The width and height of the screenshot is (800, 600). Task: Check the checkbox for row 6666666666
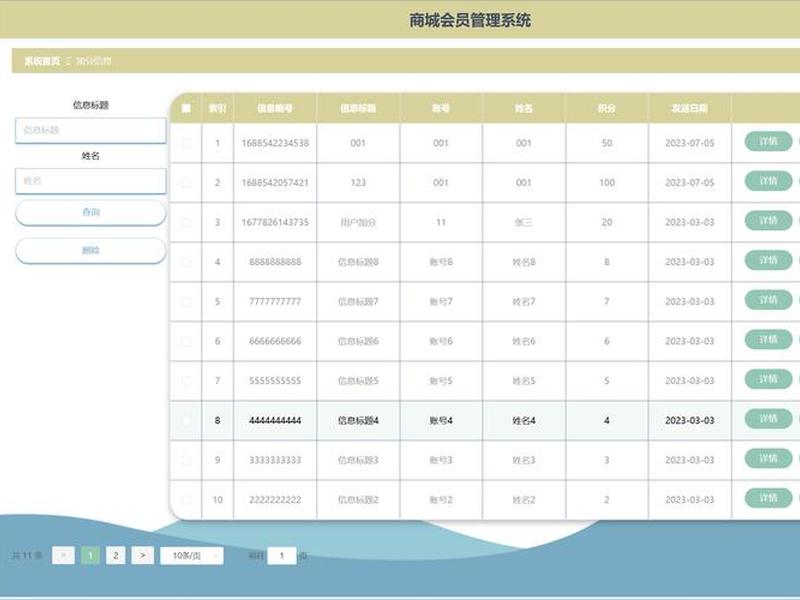click(x=186, y=341)
